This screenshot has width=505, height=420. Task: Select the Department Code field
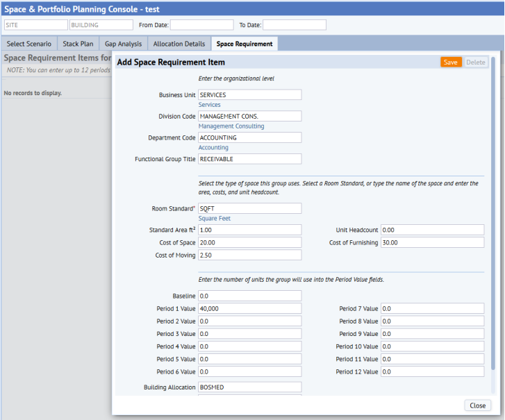tap(249, 138)
